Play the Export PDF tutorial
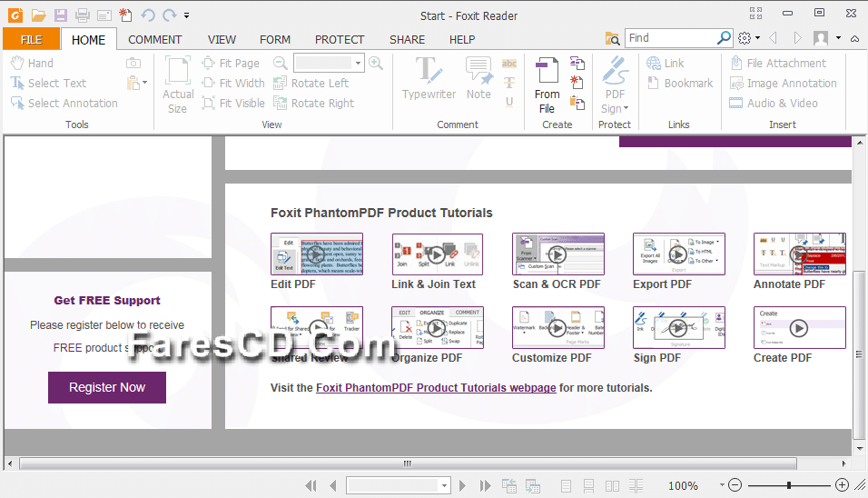868x498 pixels. (678, 254)
